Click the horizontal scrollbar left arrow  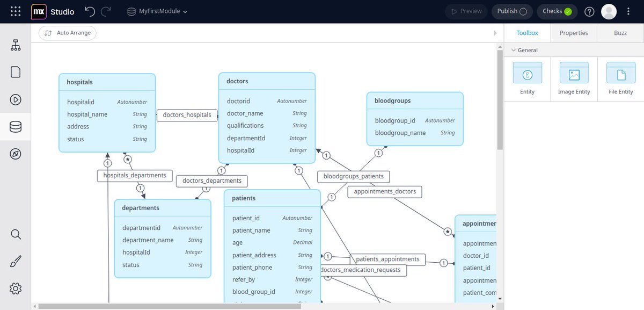[x=35, y=306]
